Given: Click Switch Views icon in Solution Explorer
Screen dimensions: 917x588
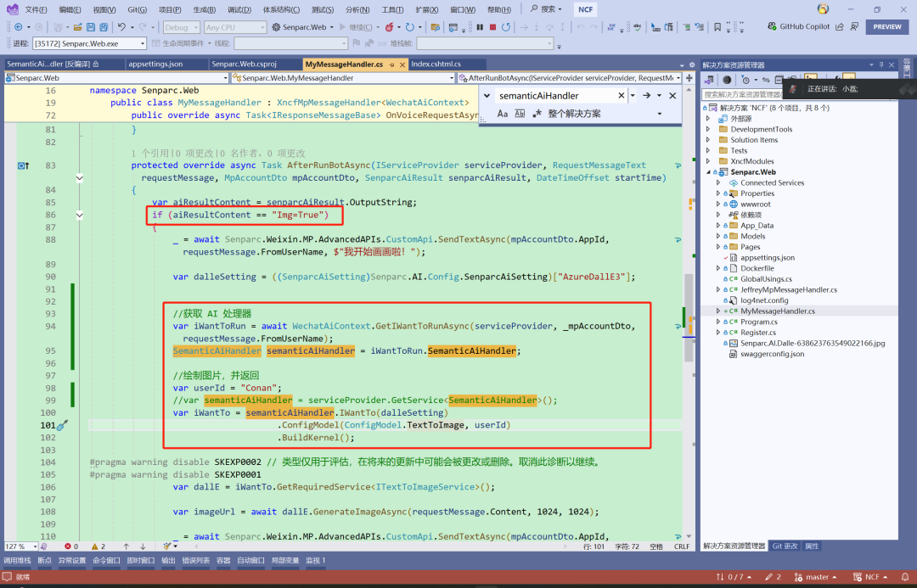Looking at the screenshot, I should pos(709,80).
